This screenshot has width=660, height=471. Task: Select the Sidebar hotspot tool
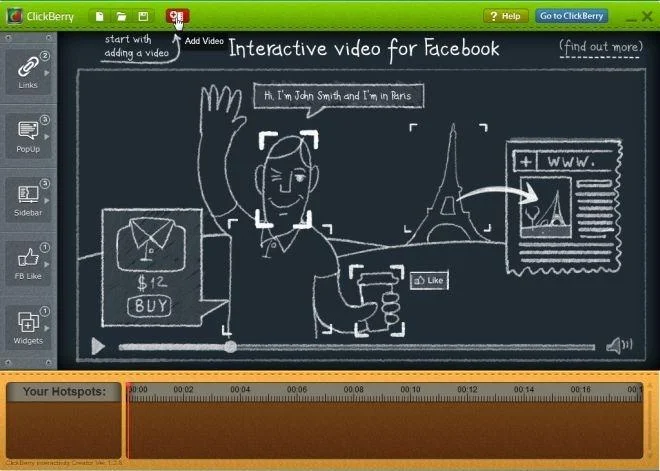(x=28, y=199)
